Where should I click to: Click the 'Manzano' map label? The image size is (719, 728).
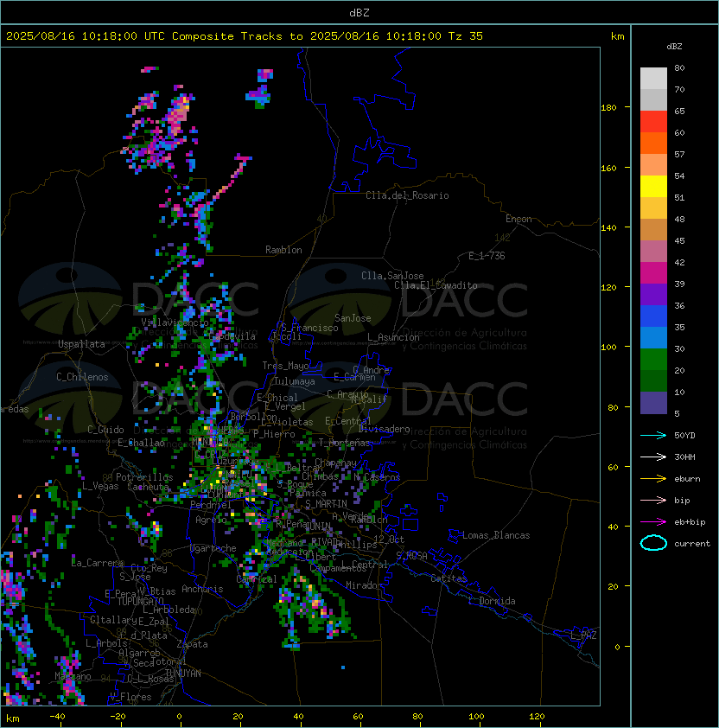tap(73, 676)
